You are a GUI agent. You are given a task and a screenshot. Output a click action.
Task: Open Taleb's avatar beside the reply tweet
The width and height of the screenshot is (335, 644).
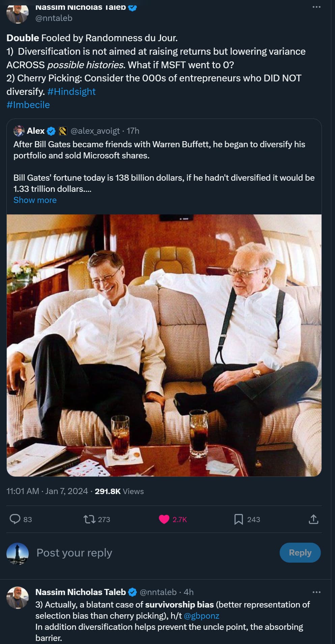point(18,597)
